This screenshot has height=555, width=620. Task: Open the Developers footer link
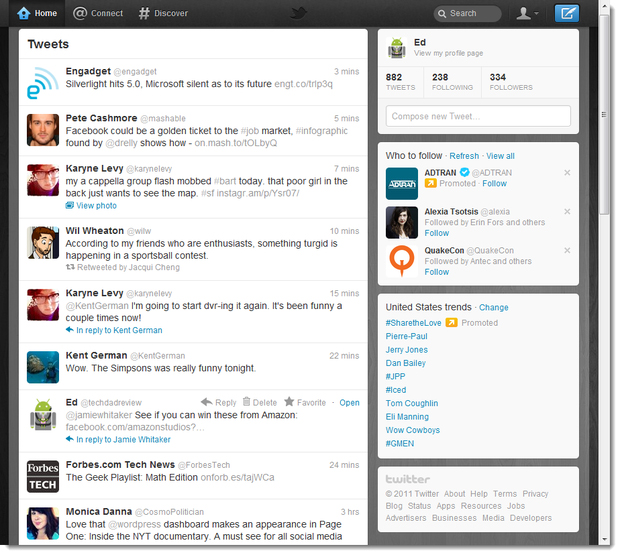pos(531,518)
